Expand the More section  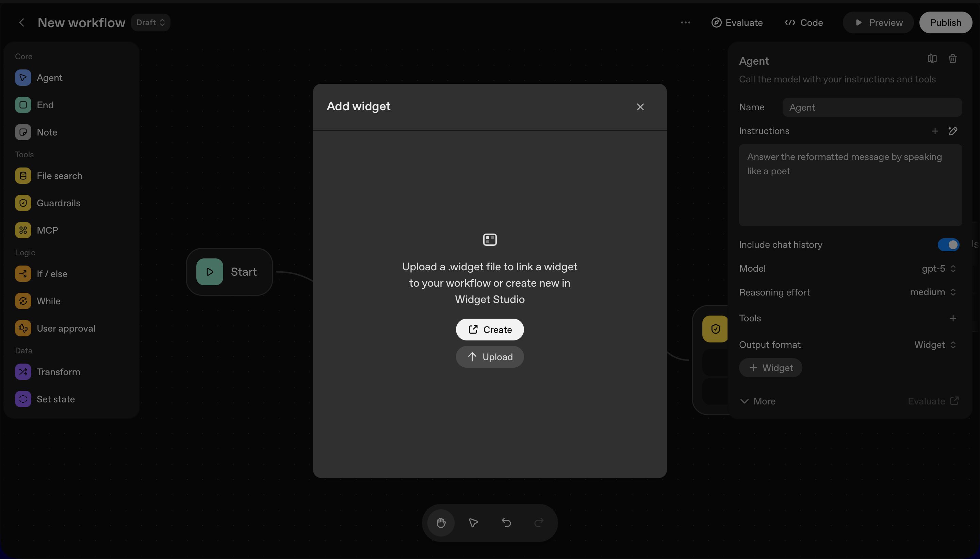click(758, 401)
